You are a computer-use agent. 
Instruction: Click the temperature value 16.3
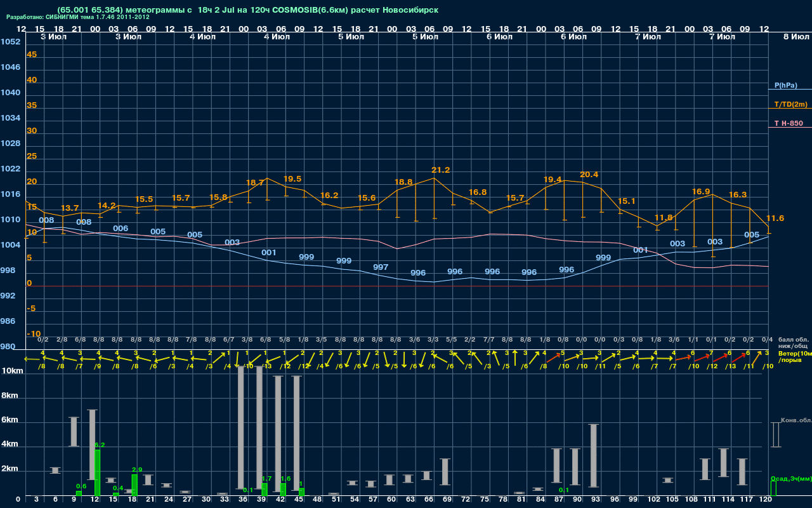[x=737, y=194]
